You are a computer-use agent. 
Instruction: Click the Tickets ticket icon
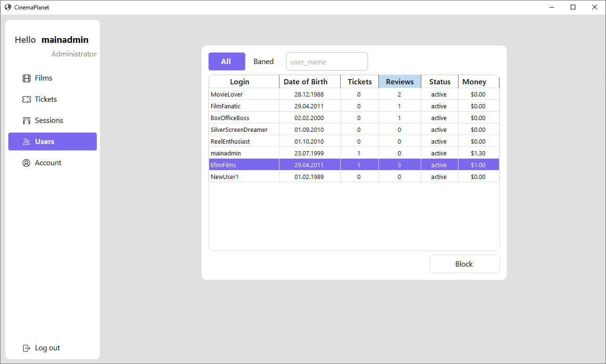[x=26, y=99]
